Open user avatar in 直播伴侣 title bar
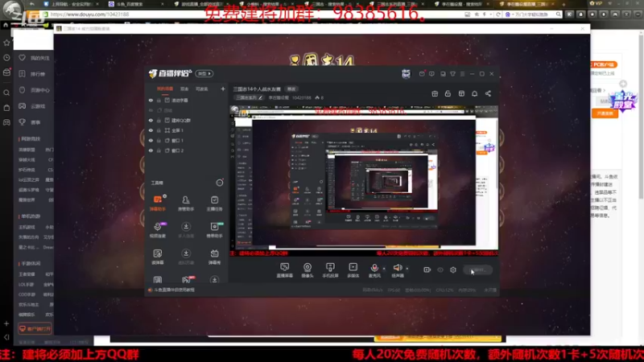 406,73
